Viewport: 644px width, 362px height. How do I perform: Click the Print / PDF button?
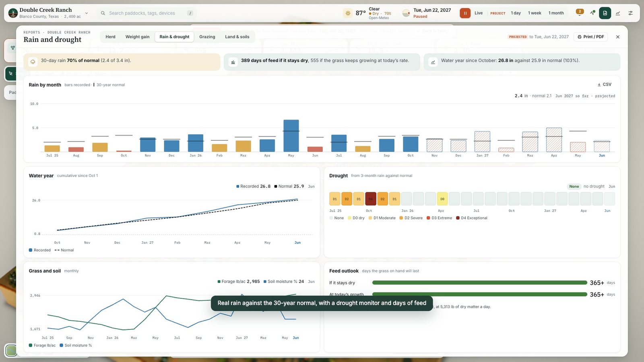[590, 37]
